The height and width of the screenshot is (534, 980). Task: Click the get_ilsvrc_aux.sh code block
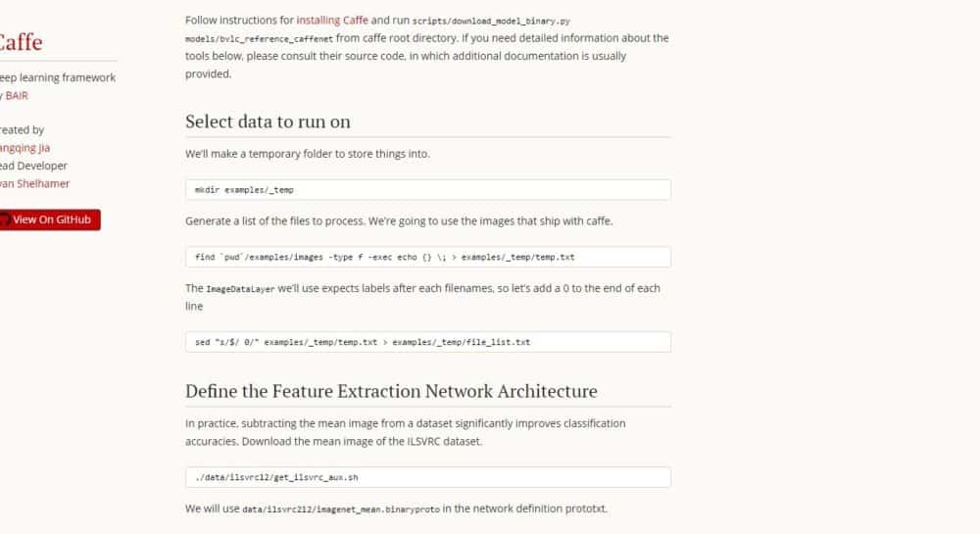427,477
